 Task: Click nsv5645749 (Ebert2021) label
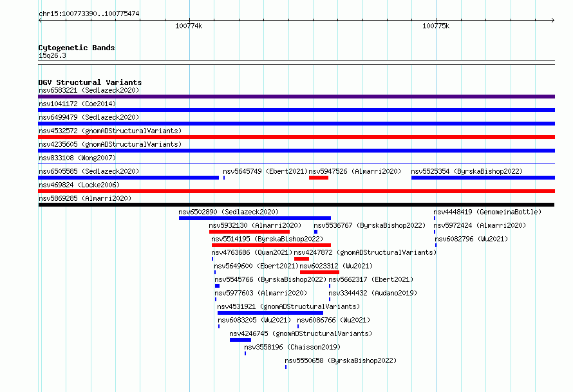(265, 171)
